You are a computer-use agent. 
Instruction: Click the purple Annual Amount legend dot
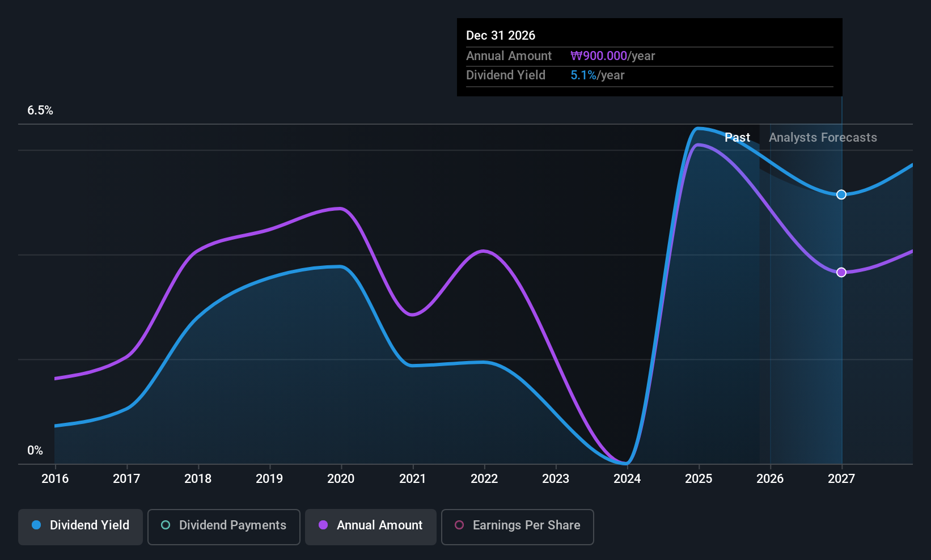click(323, 525)
